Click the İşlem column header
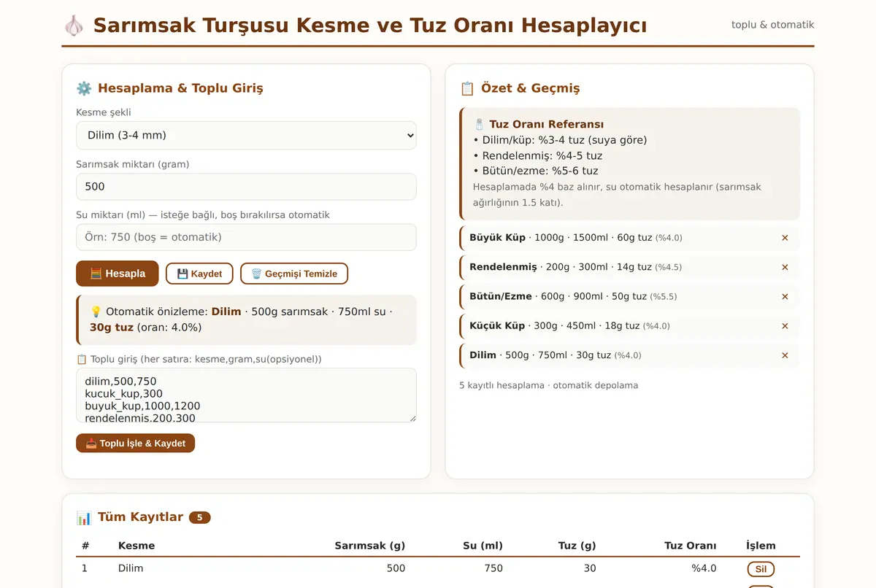This screenshot has width=876, height=588. point(761,546)
